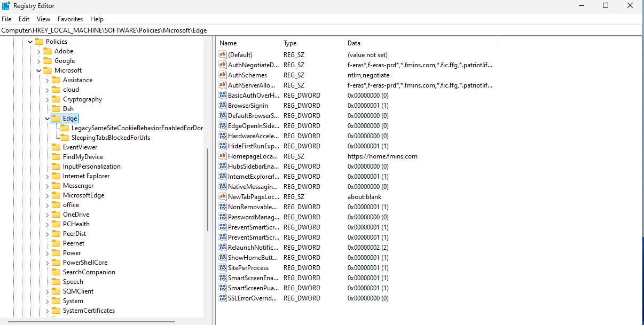Screen dimensions: 644x325
Task: Click the NativeMessaging DWORD value icon
Action: click(x=223, y=187)
